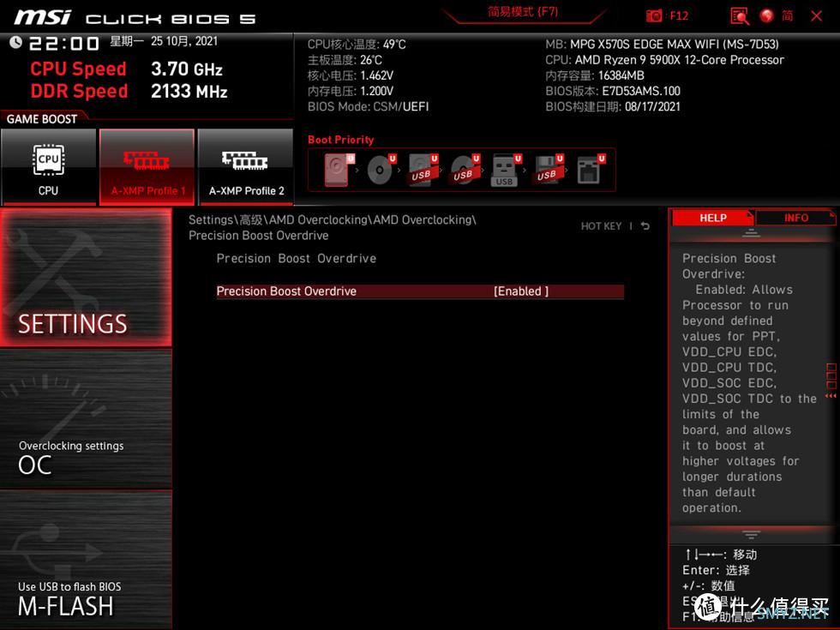Click the 主板温度: 26°C reading
The width and height of the screenshot is (840, 630).
(345, 59)
